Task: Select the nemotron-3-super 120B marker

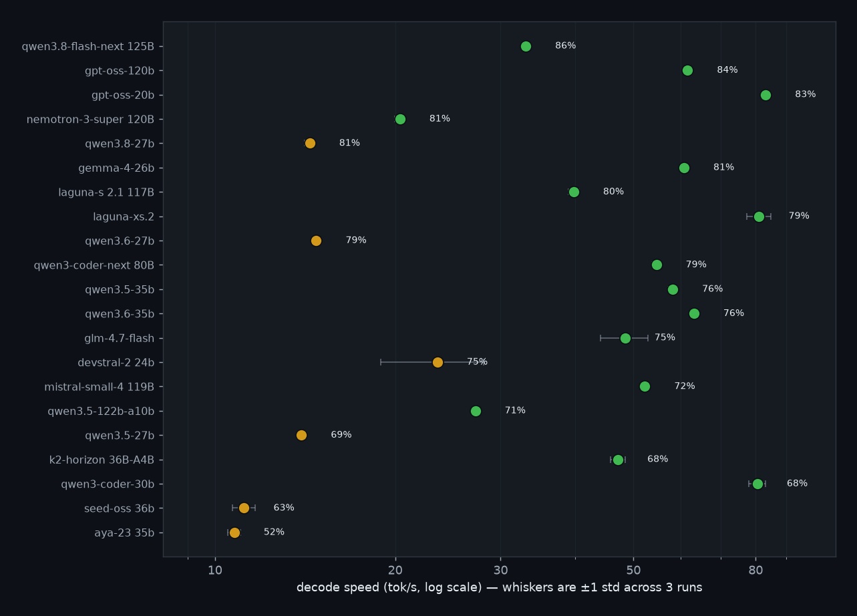Action: (400, 119)
